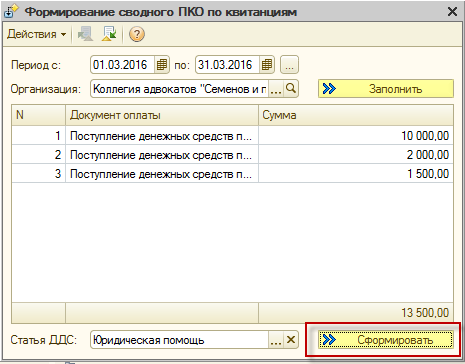Viewport: 465px width, 364px height.
Task: Open the Действия dropdown menu
Action: 36,34
